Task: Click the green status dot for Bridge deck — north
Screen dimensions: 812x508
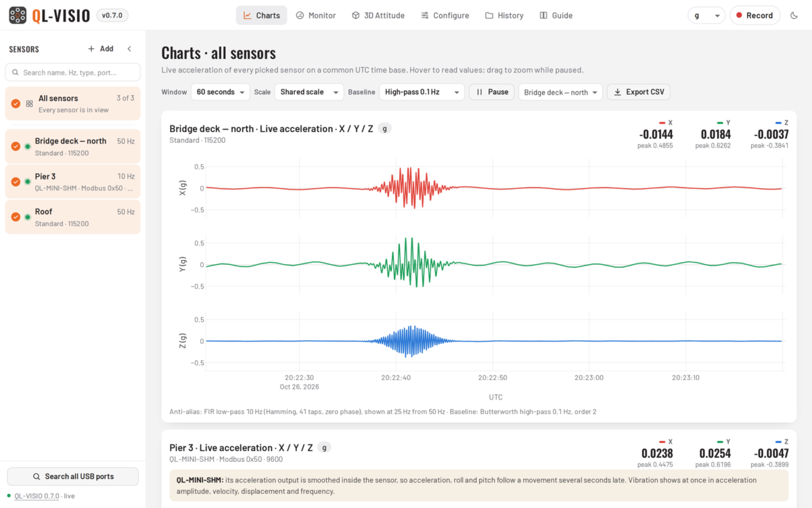Action: pyautogui.click(x=28, y=146)
